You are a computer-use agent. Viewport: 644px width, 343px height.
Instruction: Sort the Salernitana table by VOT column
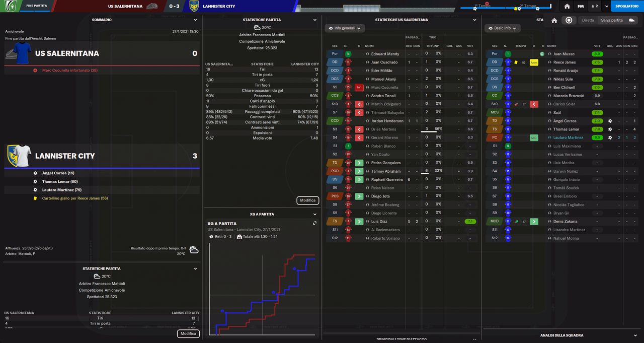click(470, 46)
